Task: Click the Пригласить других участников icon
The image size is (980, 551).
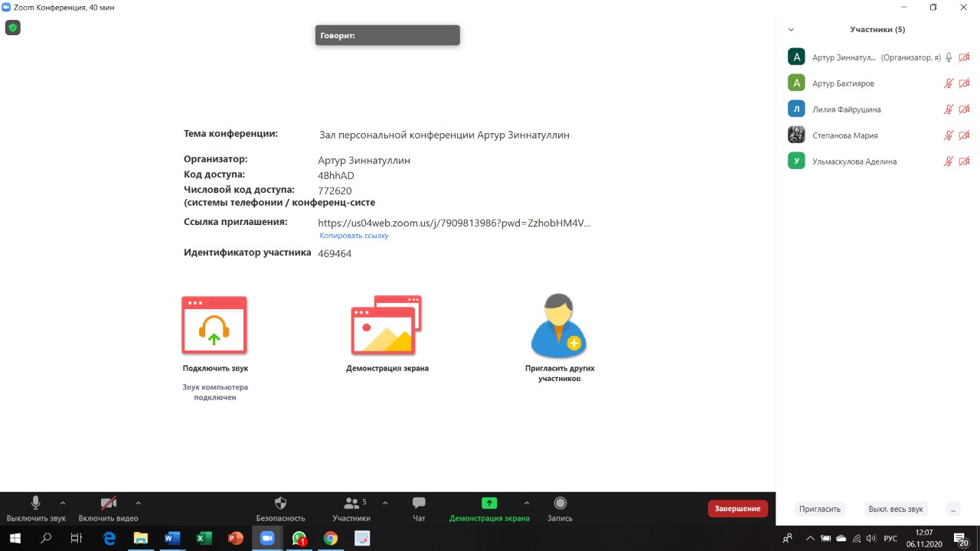Action: click(x=559, y=326)
